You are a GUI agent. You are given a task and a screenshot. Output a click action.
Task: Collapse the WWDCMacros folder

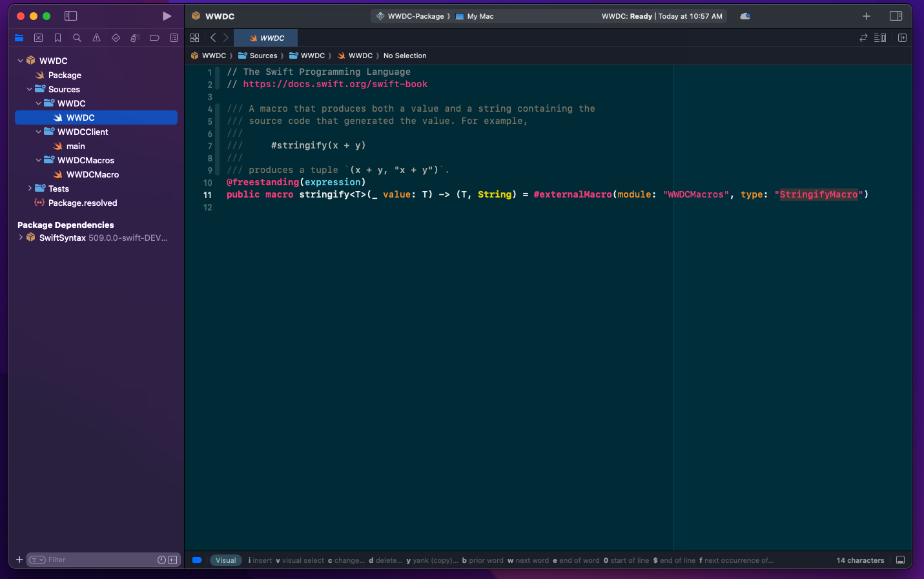39,160
